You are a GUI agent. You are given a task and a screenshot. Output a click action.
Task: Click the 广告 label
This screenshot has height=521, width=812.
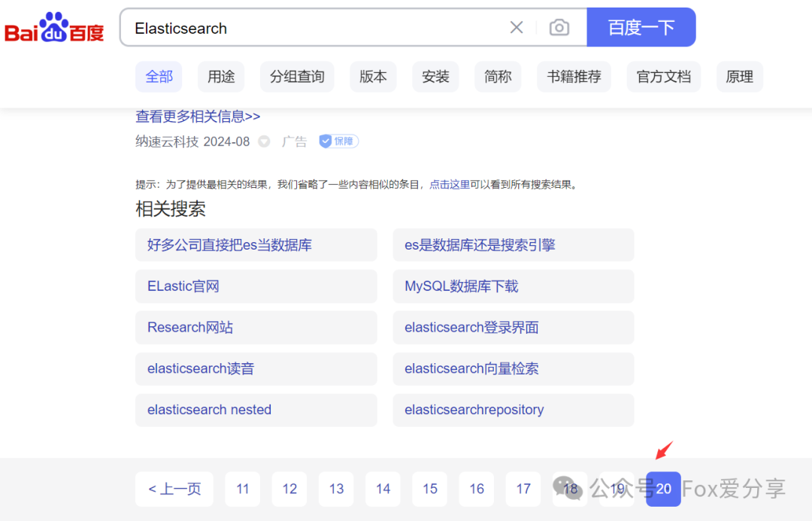(x=295, y=141)
